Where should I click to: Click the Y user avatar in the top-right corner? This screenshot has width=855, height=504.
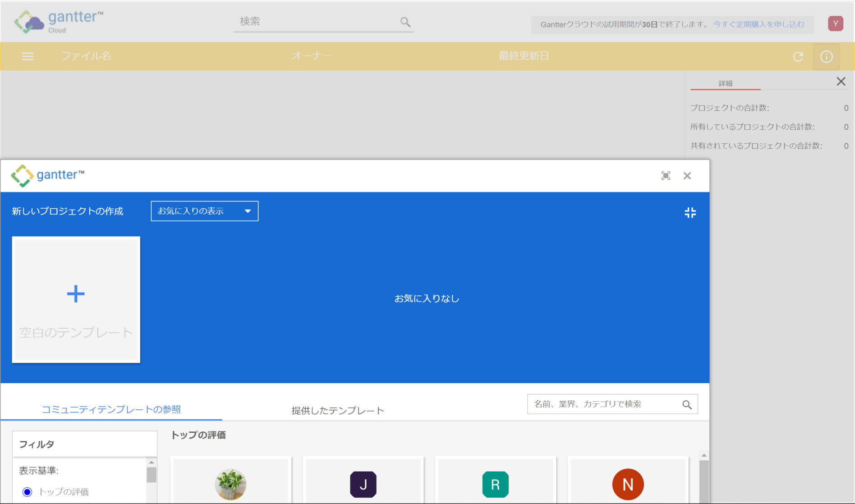[836, 23]
